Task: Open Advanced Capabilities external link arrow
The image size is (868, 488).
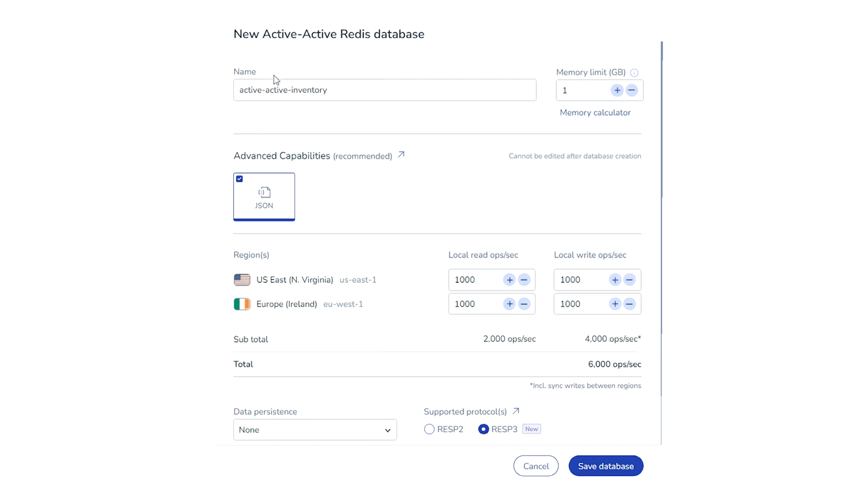Action: click(x=401, y=155)
